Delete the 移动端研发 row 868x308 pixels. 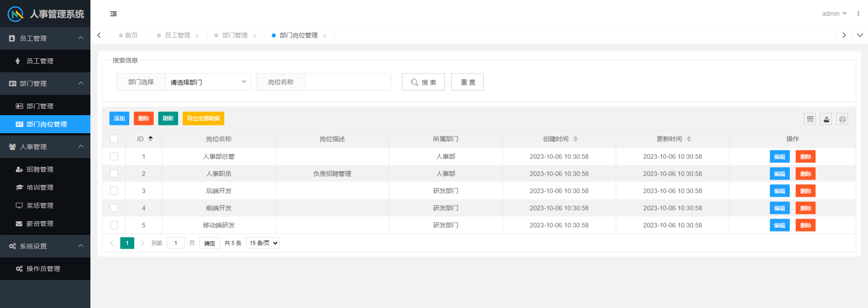(x=806, y=225)
